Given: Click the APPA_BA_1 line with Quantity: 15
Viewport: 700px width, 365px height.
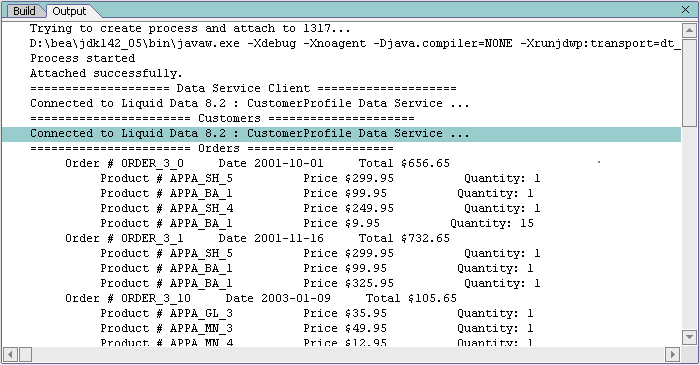Looking at the screenshot, I should 317,223.
